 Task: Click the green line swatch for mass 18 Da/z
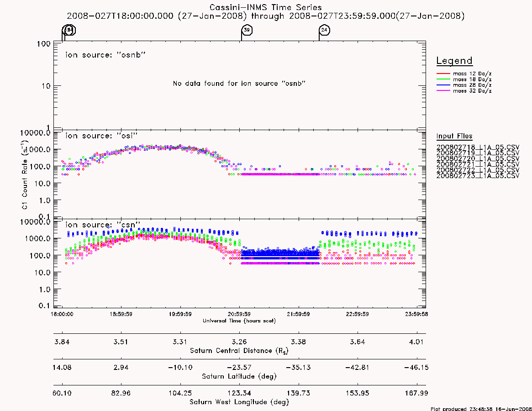point(443,79)
